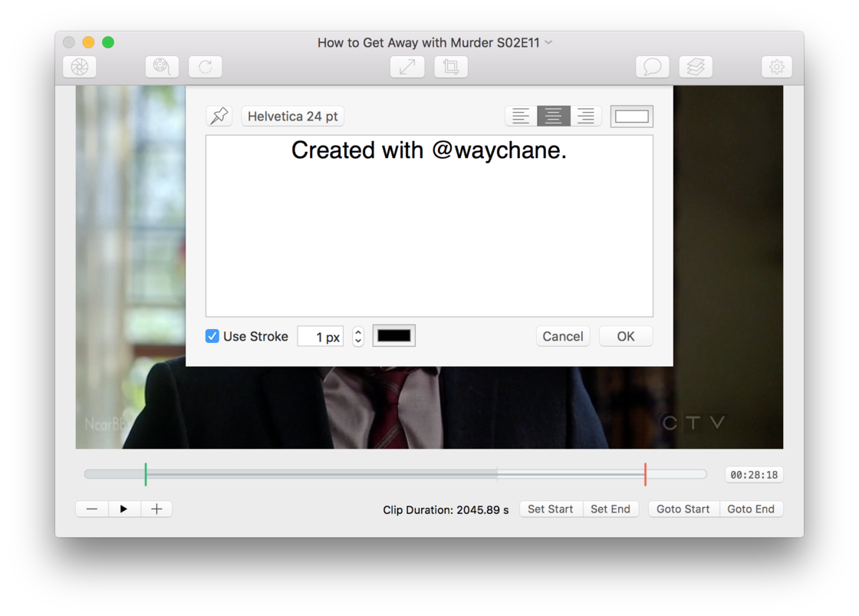
Task: Jump with Goto Start button
Action: pos(683,509)
